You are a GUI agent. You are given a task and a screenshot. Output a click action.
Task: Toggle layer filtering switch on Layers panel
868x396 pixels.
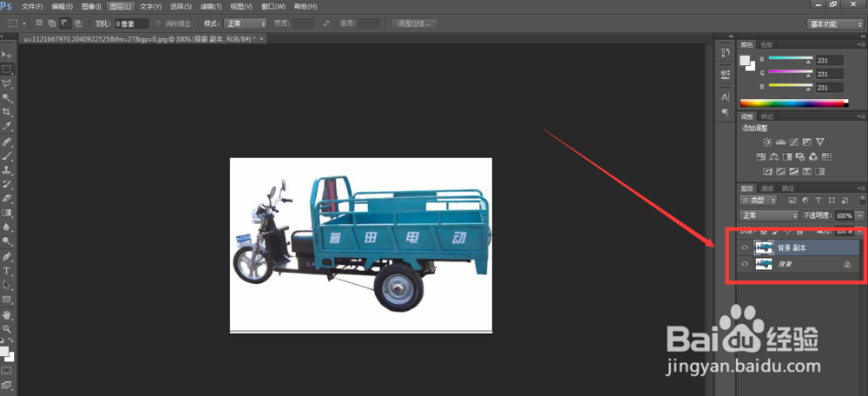click(x=863, y=200)
